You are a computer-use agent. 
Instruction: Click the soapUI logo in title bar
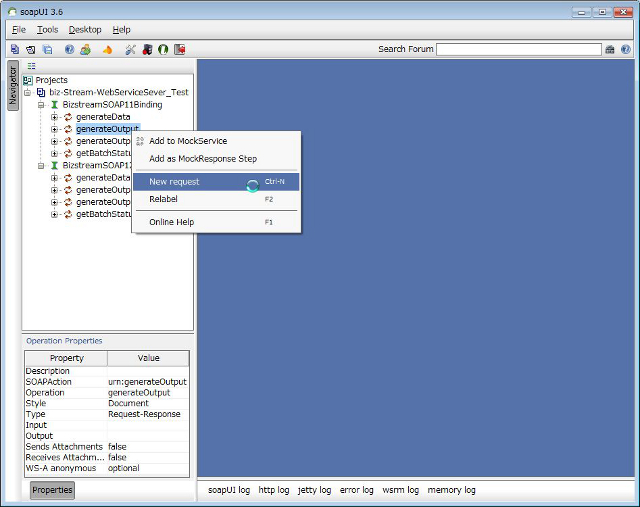coord(13,12)
